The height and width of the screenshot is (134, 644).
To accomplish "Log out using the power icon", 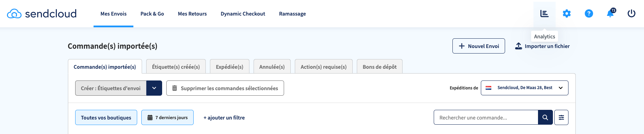I will click(x=632, y=14).
